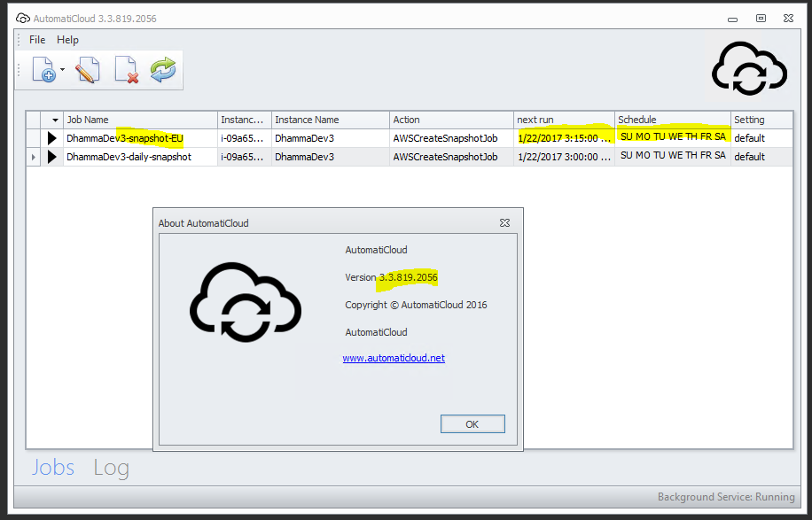Switch to the Log tab
Viewport: 812px width, 520px height.
click(x=111, y=469)
